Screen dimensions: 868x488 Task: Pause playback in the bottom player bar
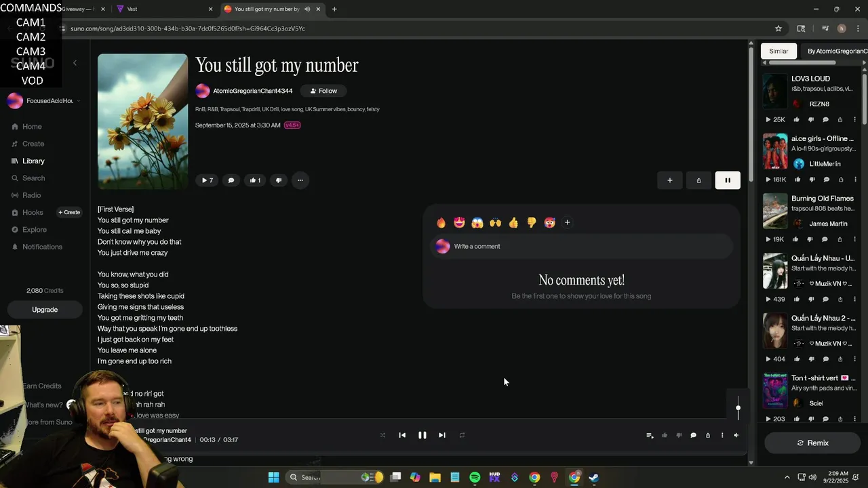coord(422,435)
